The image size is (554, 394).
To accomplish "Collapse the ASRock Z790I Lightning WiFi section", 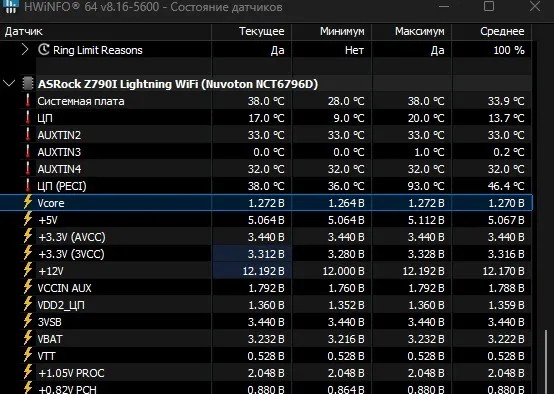I will pos(9,84).
